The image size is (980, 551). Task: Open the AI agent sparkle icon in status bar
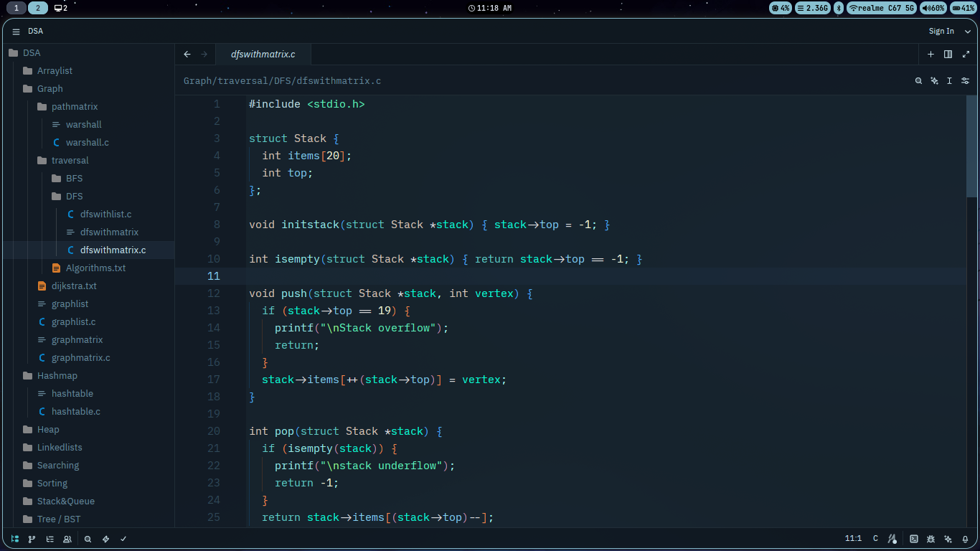tap(948, 539)
